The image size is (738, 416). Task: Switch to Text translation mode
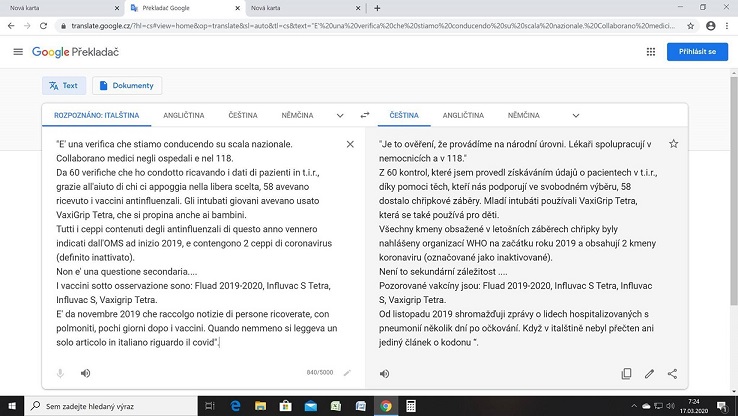click(63, 85)
